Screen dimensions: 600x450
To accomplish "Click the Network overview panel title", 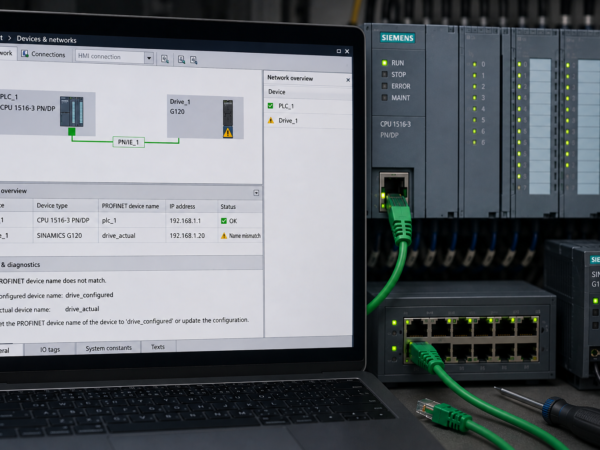I will (290, 78).
